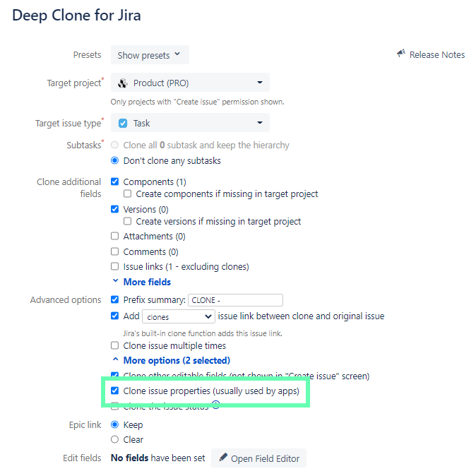Select Clone all 0 subtask radio

114,145
